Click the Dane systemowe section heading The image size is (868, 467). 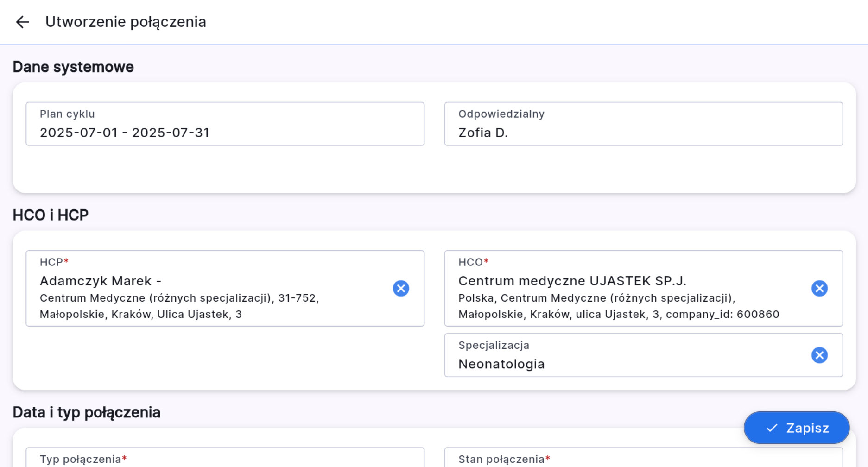73,67
